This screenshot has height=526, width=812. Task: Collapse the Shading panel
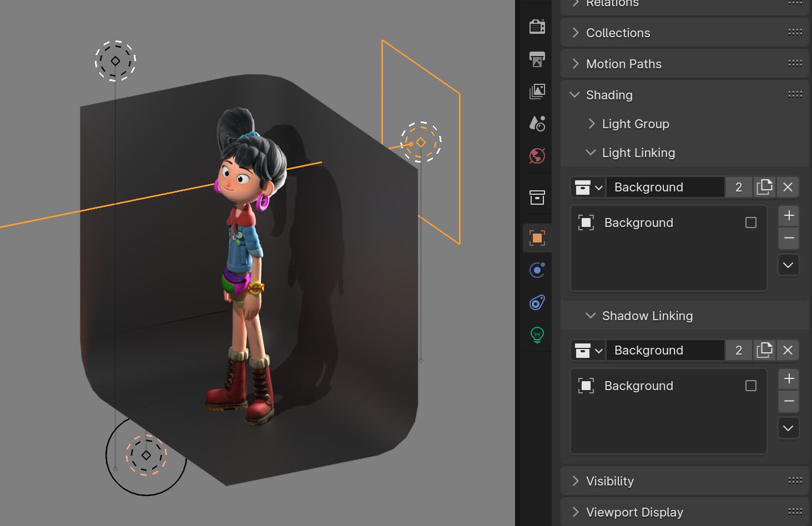tap(608, 95)
